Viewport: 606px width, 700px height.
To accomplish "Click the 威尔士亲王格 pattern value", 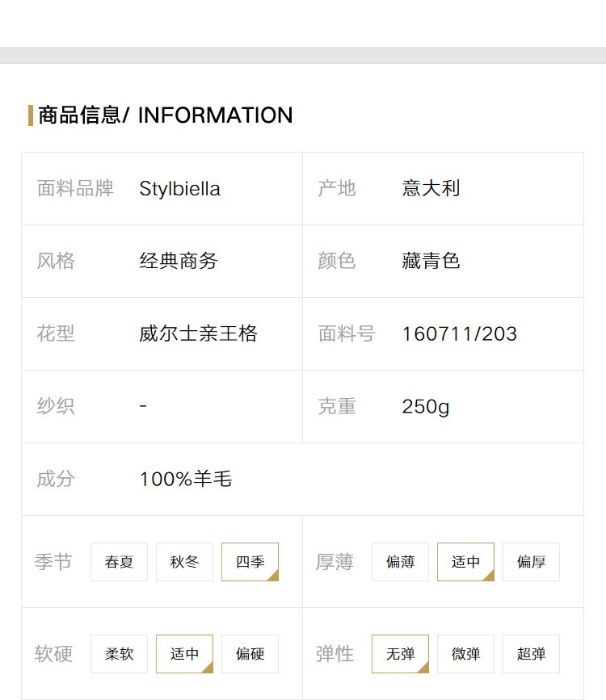I will (x=198, y=333).
